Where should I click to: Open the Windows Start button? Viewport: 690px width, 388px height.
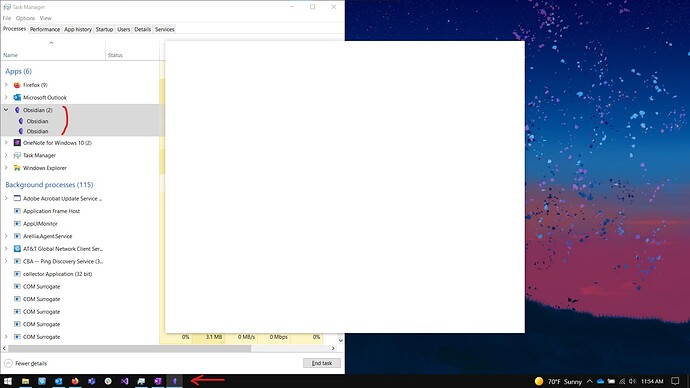click(x=8, y=381)
